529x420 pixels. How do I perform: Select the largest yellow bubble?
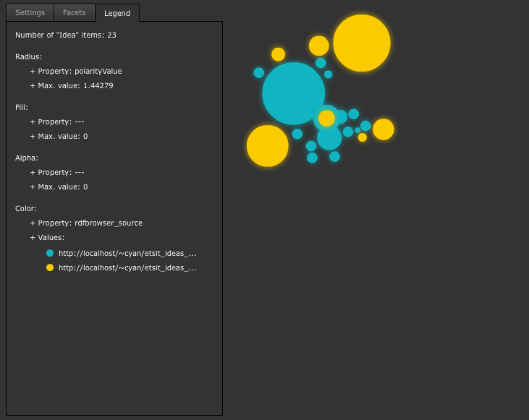(361, 43)
